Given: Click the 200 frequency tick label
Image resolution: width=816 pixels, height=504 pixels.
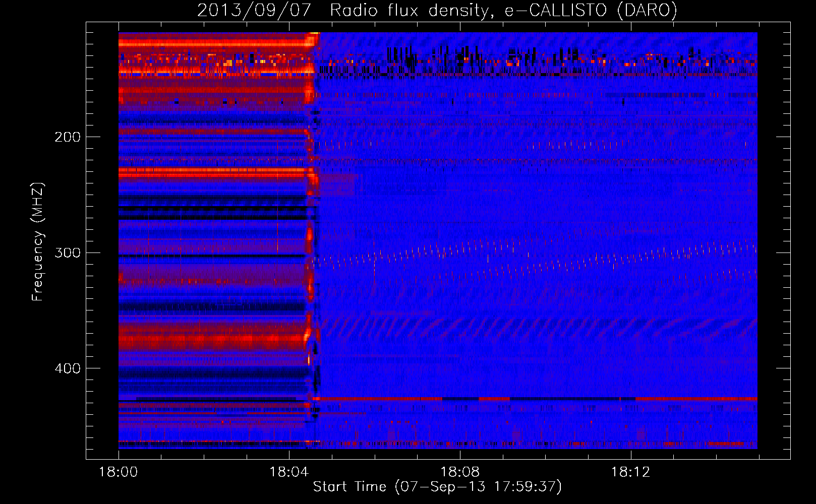Looking at the screenshot, I should click(x=68, y=137).
